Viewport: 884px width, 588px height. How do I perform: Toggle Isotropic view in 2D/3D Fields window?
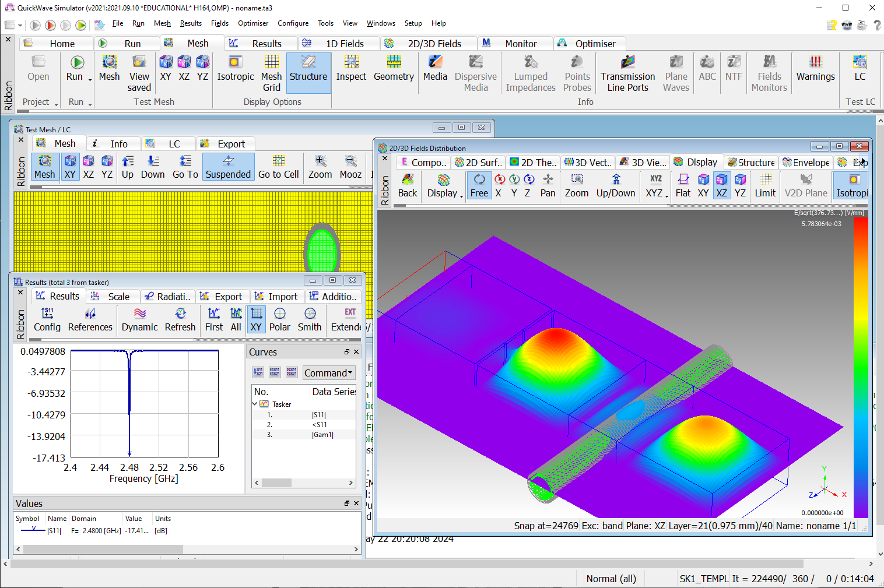tap(851, 185)
